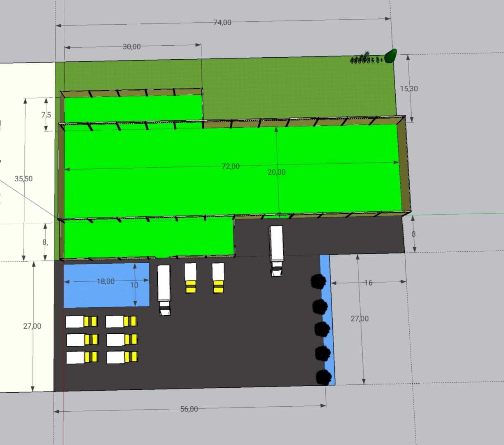Click the 15,30 dimension label
Viewport: 504px width, 445px height.
pos(409,89)
